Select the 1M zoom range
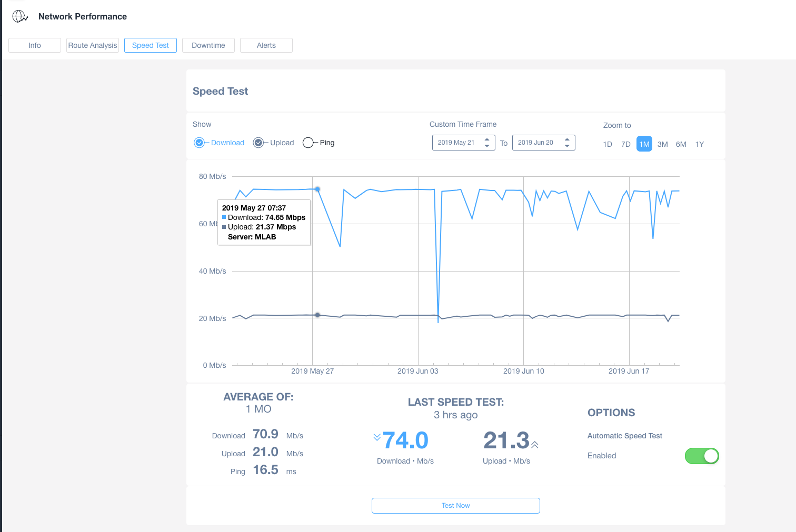 [x=644, y=144]
